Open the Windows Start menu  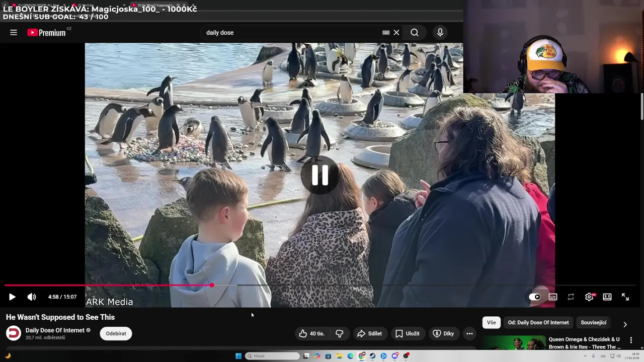click(x=238, y=356)
